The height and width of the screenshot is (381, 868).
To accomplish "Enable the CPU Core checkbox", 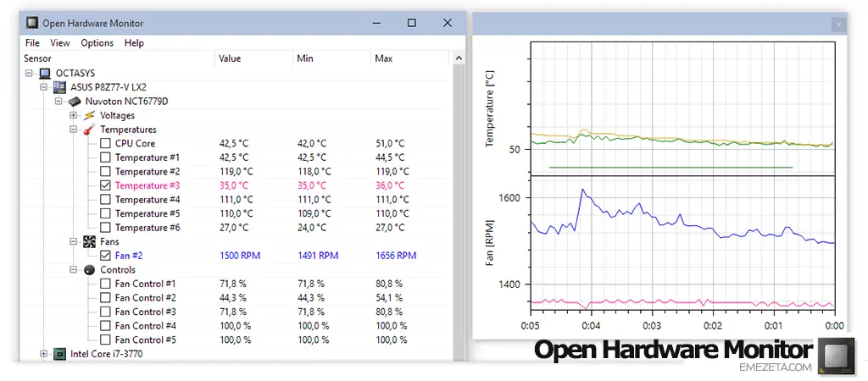I will [105, 143].
